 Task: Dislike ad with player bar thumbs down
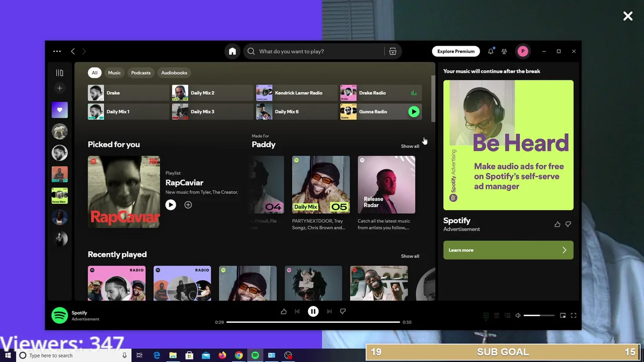(x=343, y=312)
